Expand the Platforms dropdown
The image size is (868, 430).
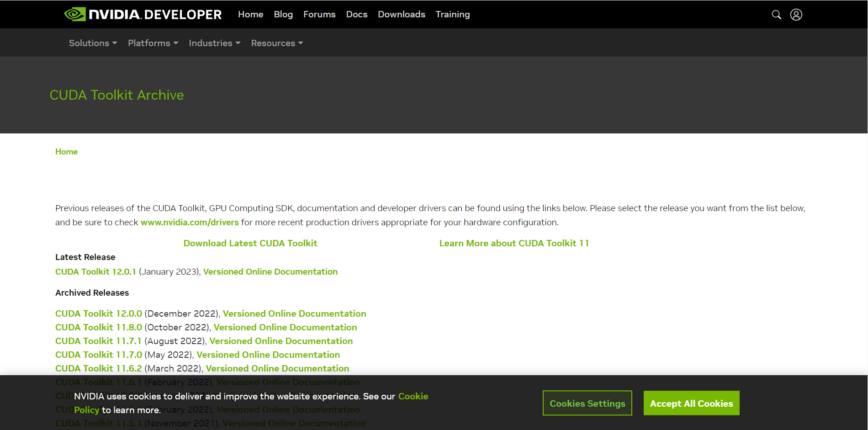(x=153, y=43)
